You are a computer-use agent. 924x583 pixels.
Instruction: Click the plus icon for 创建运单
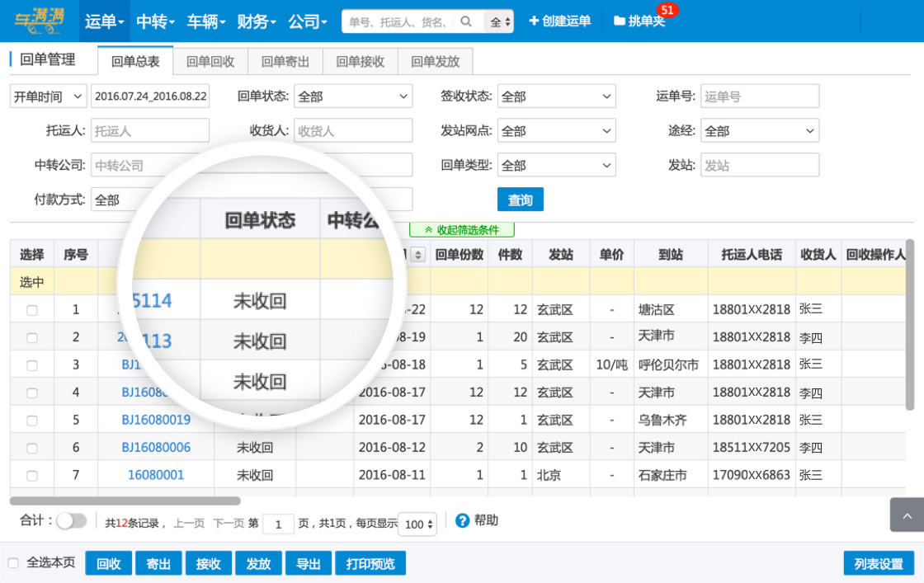click(x=533, y=21)
